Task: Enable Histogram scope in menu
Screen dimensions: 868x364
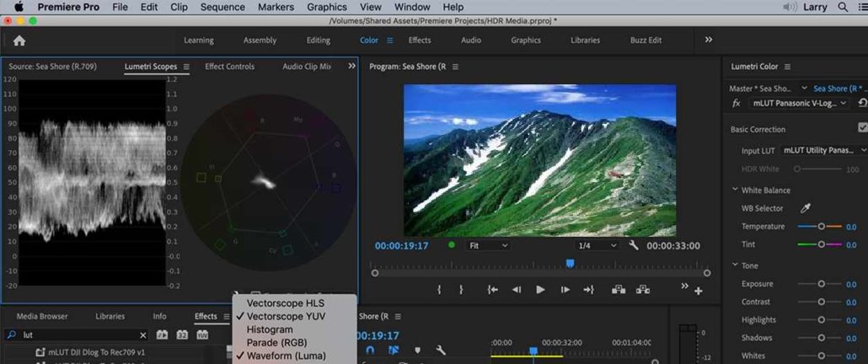Action: [x=270, y=329]
